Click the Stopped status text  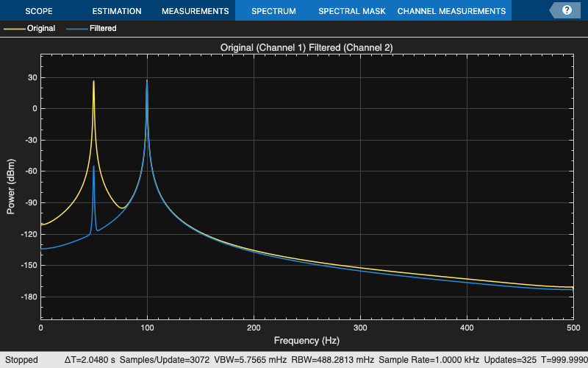[21, 360]
